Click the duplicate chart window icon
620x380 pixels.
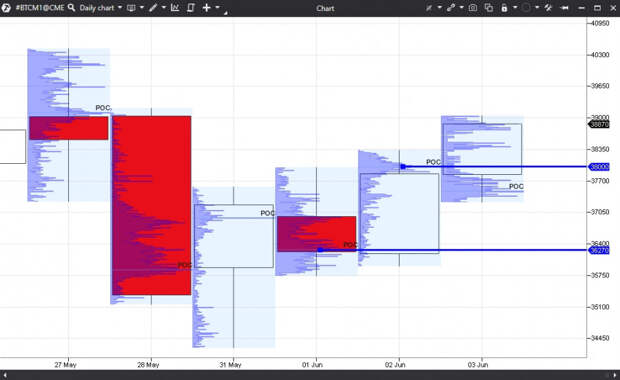489,8
